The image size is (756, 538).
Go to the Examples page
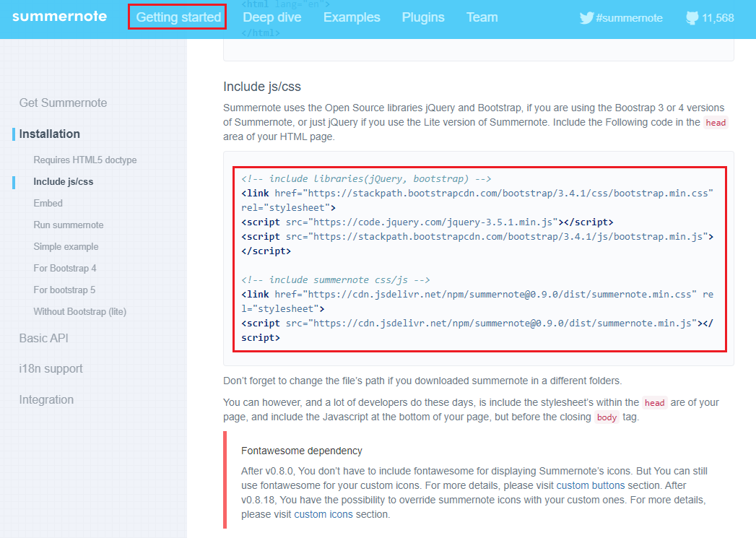pos(352,17)
